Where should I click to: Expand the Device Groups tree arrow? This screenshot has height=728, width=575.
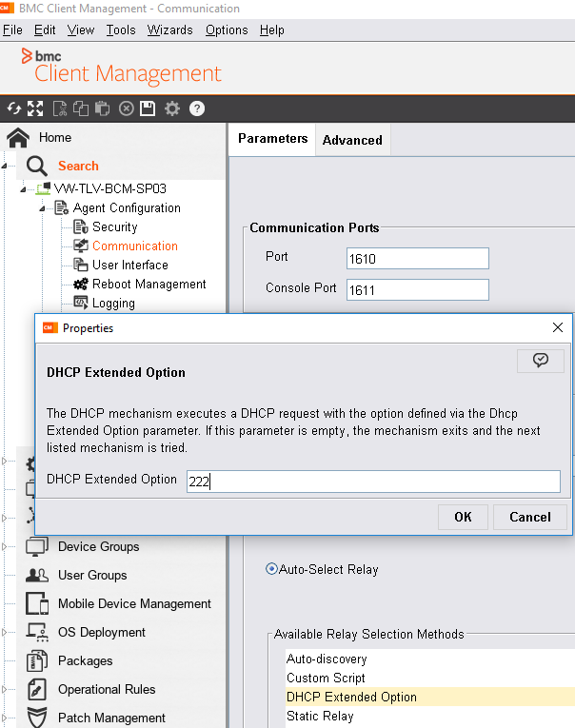click(4, 547)
